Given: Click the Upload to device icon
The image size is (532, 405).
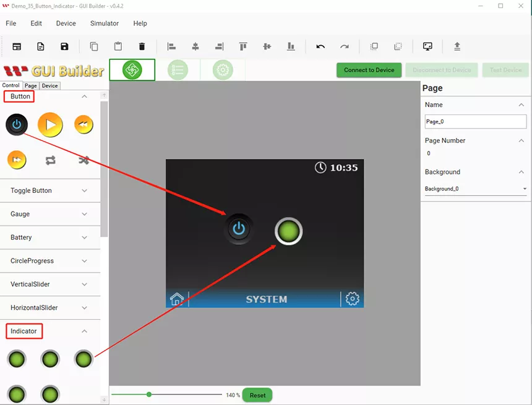Looking at the screenshot, I should click(457, 46).
